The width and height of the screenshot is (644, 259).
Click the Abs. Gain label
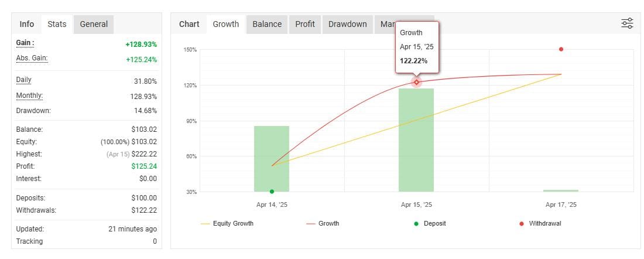pyautogui.click(x=32, y=58)
